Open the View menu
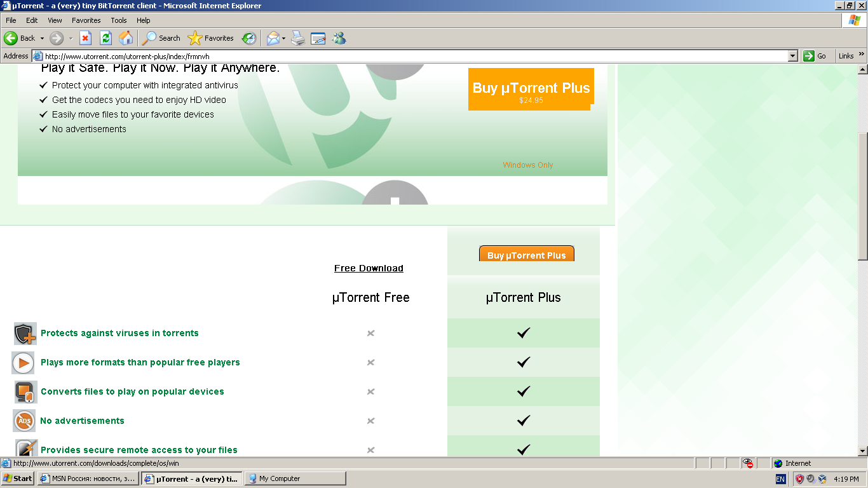 point(55,20)
